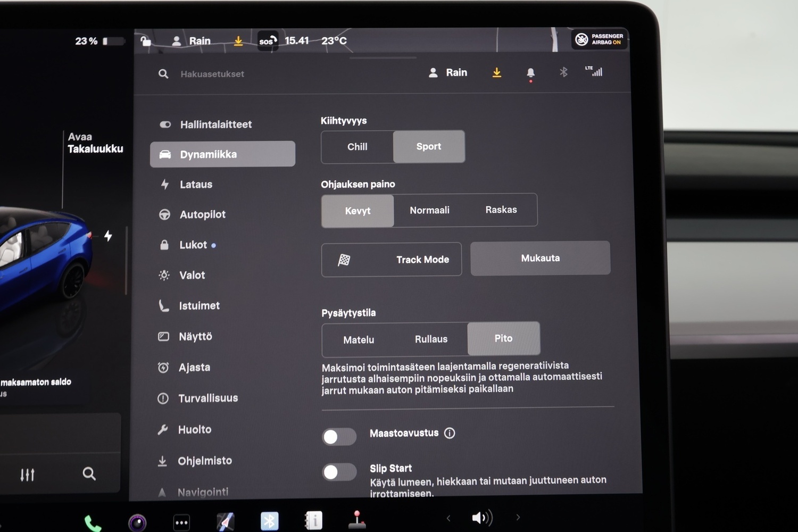Tap the LTE signal strength icon

coord(594,71)
